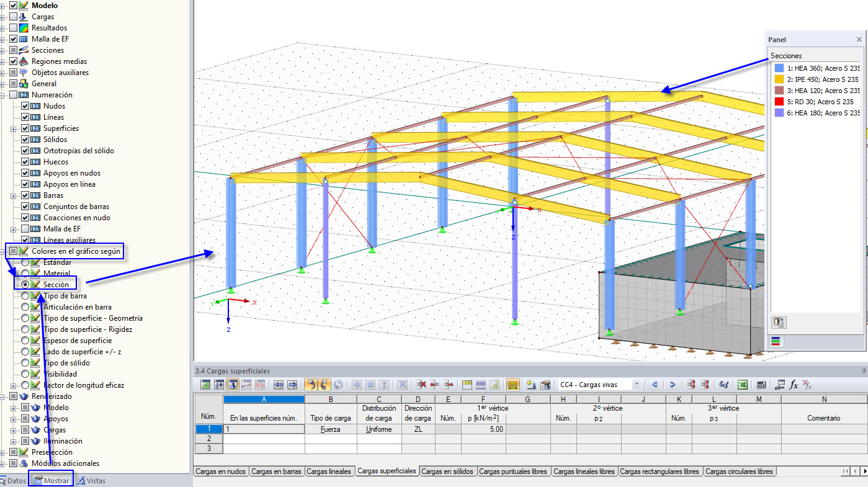Click the Regiones medias pyramid icon
The height and width of the screenshot is (487, 868).
point(24,61)
